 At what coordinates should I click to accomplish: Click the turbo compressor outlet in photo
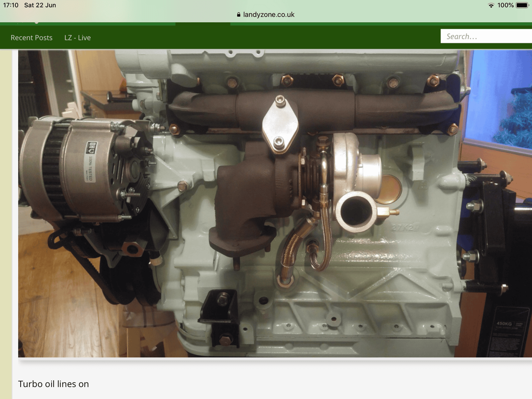pyautogui.click(x=355, y=212)
